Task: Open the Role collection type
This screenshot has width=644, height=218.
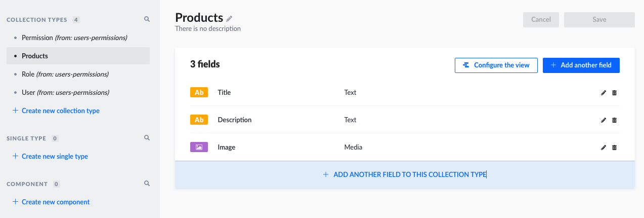Action: [65, 74]
